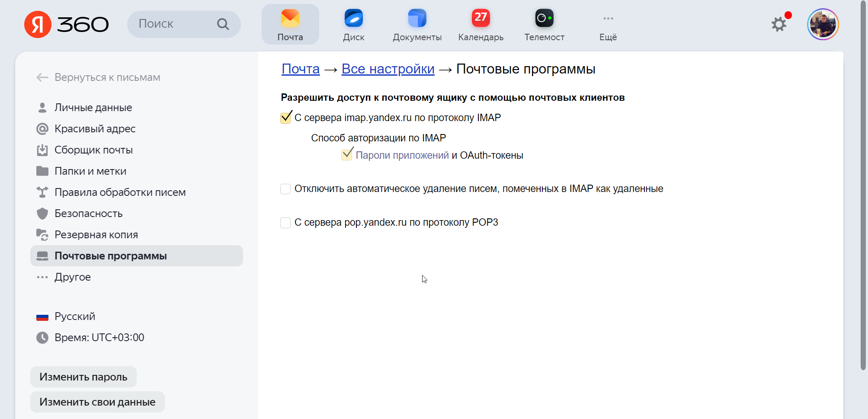Click the Красивый адрес at-sign icon
The height and width of the screenshot is (419, 868).
(42, 129)
